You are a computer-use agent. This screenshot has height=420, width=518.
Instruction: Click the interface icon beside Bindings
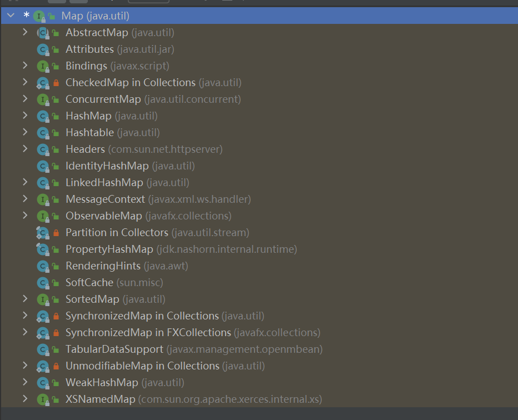pos(42,66)
